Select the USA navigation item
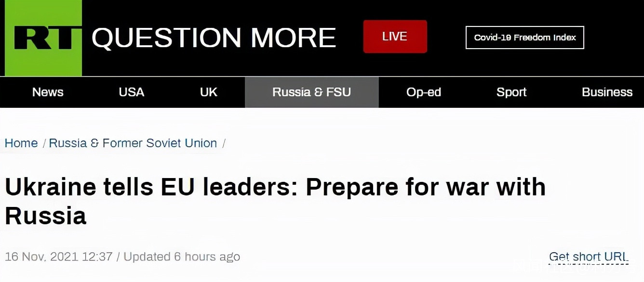The height and width of the screenshot is (282, 644). [131, 92]
